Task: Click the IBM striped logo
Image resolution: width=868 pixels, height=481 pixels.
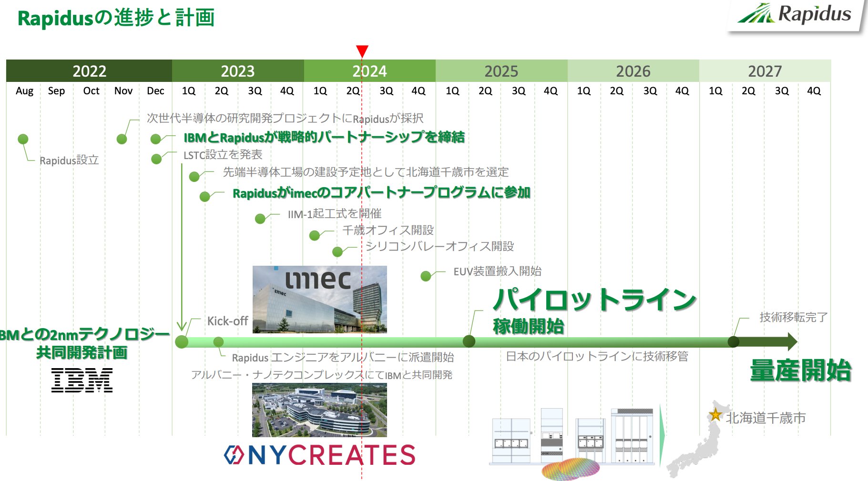Action: pyautogui.click(x=82, y=380)
